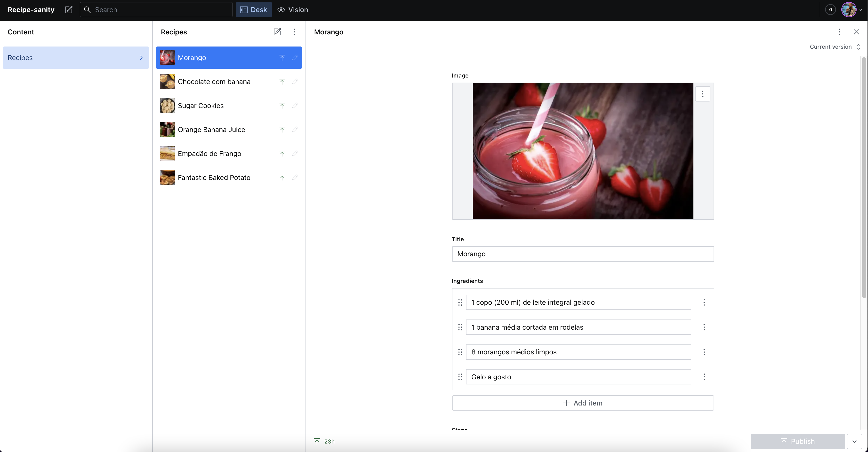Grab drag handle of Gelo a gosto item
Screen dimensions: 868x452
pyautogui.click(x=460, y=377)
